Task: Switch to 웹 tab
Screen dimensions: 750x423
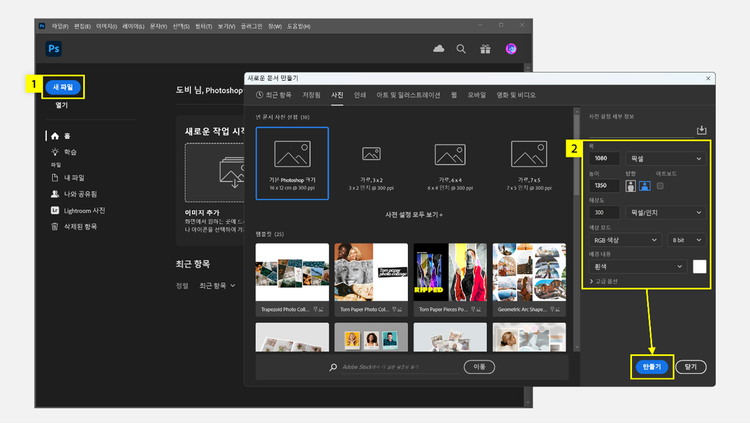Action: point(454,95)
